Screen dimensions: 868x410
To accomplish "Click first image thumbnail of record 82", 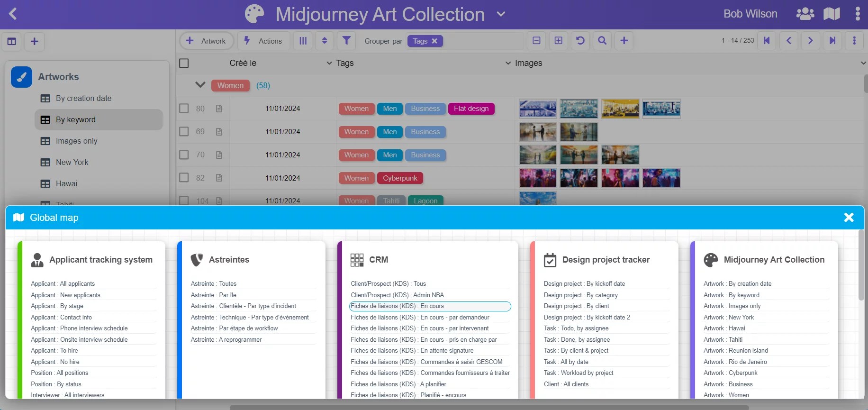I will coord(538,178).
